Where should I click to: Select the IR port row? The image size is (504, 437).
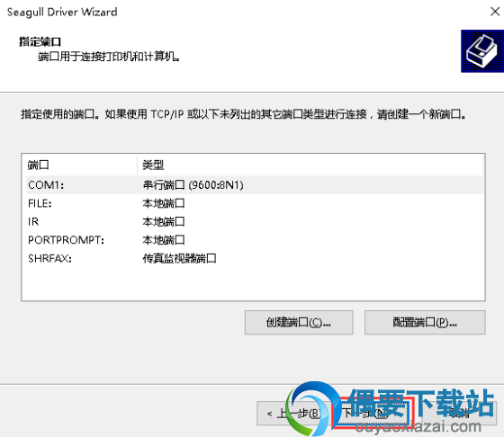(x=254, y=221)
